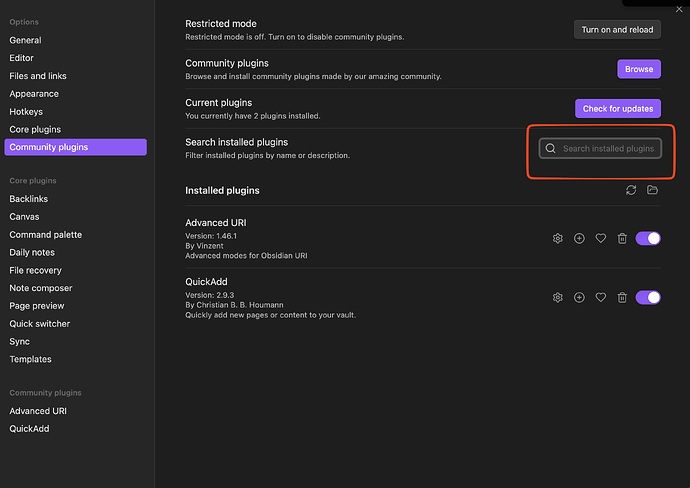Uninstall Advanced URI using the trash icon
690x488 pixels.
click(622, 238)
